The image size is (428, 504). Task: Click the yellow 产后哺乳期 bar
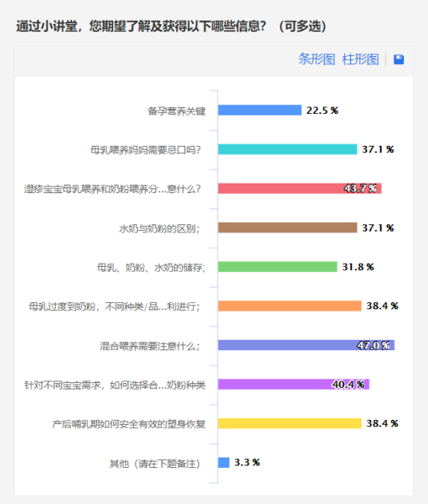(289, 424)
